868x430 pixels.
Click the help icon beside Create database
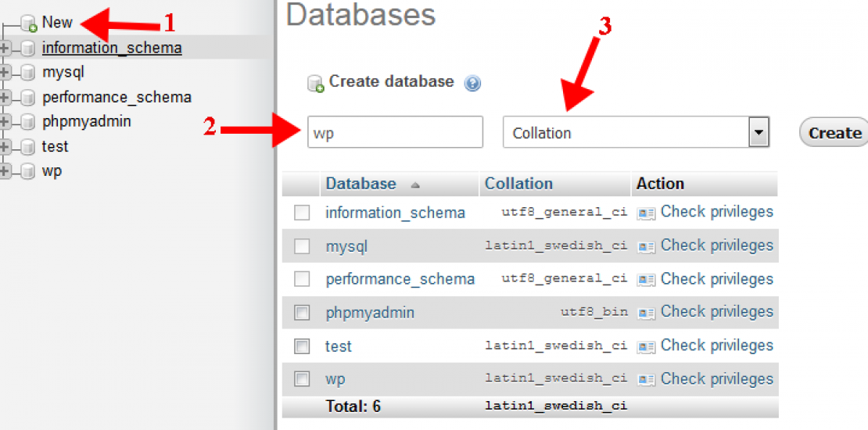[472, 83]
